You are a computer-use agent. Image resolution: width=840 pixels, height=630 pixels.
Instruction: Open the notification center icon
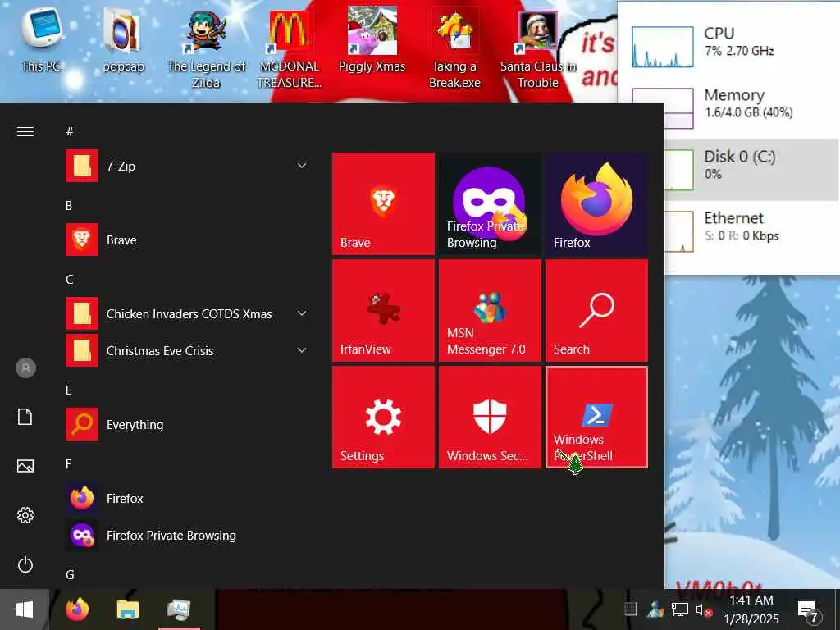[807, 610]
